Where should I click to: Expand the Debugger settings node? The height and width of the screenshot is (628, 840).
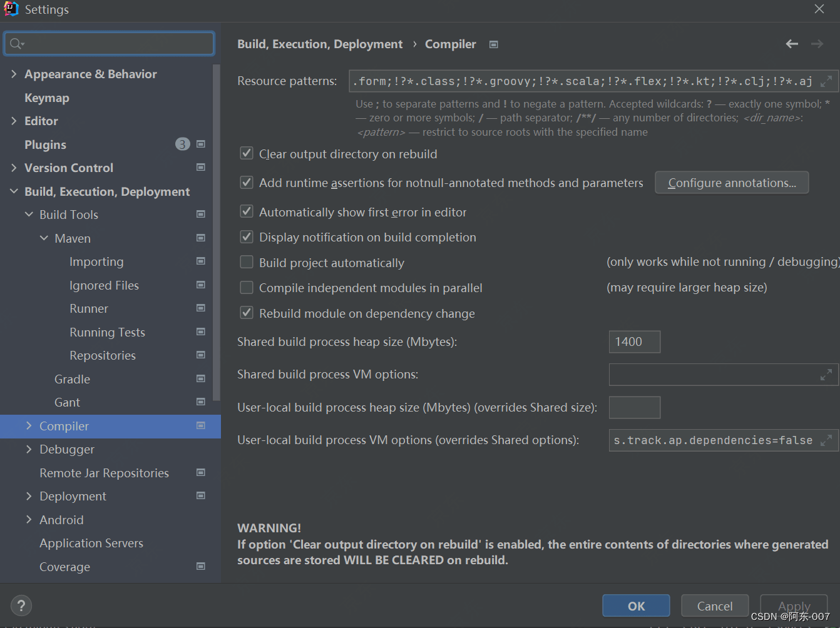[29, 449]
